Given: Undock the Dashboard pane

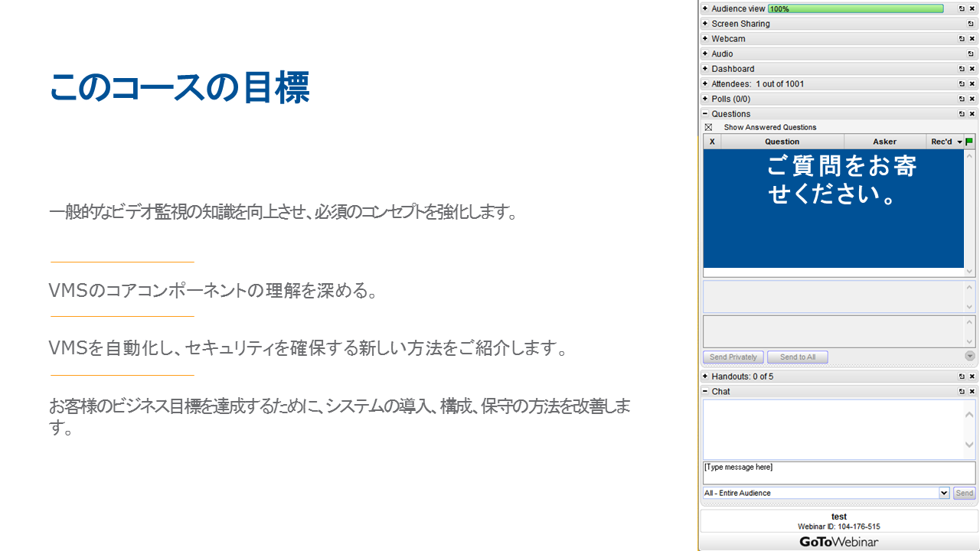Looking at the screenshot, I should 962,69.
